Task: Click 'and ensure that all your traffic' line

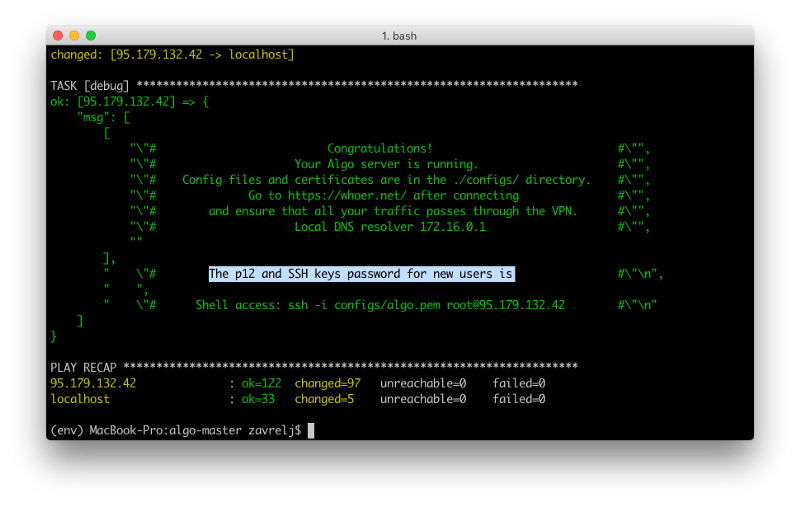Action: 393,211
